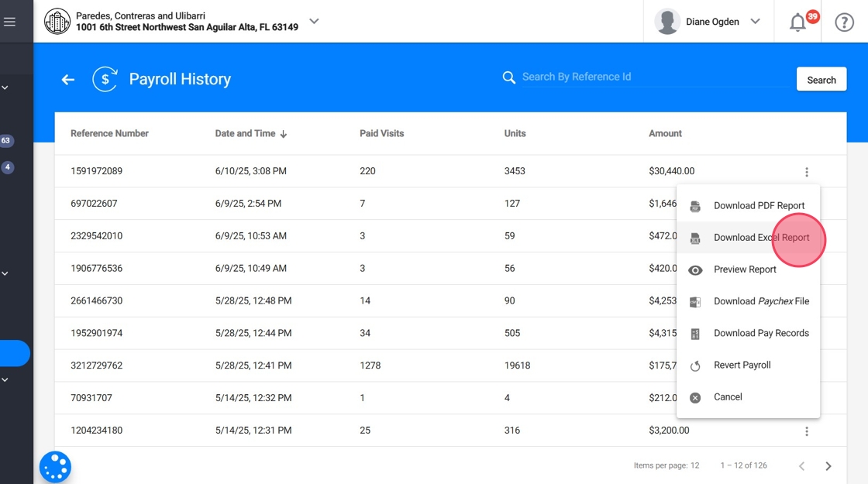The image size is (868, 484).
Task: Click the notification bell icon
Action: click(x=797, y=22)
